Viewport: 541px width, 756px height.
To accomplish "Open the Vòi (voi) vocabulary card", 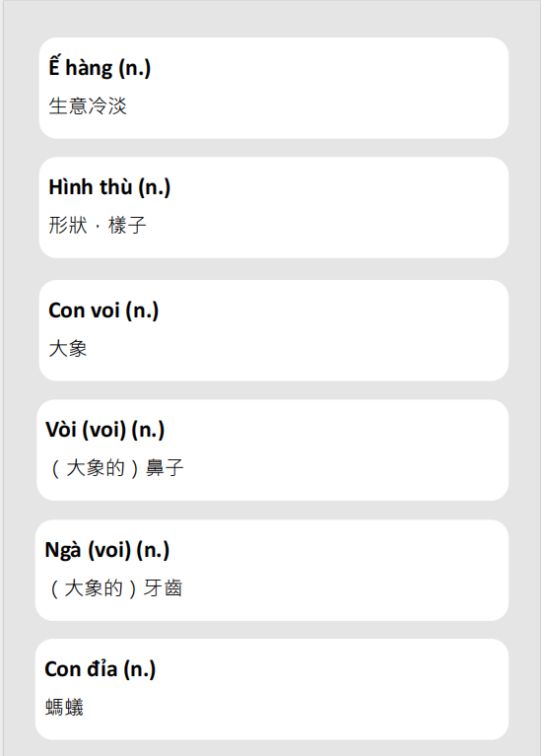I will coord(272,449).
